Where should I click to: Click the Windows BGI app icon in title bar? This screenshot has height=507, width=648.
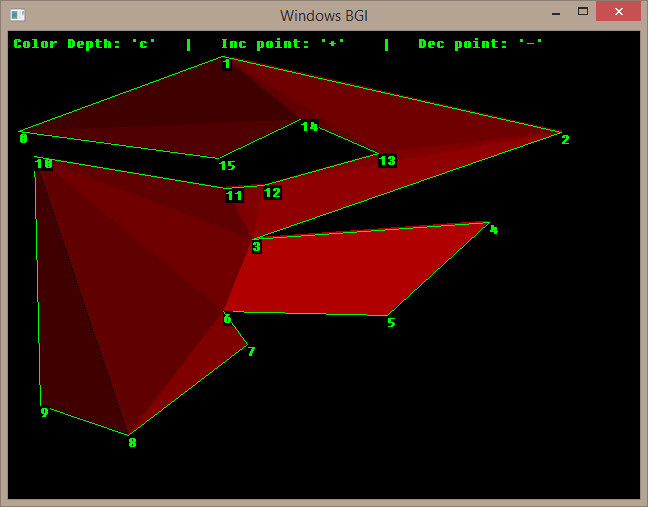click(17, 15)
